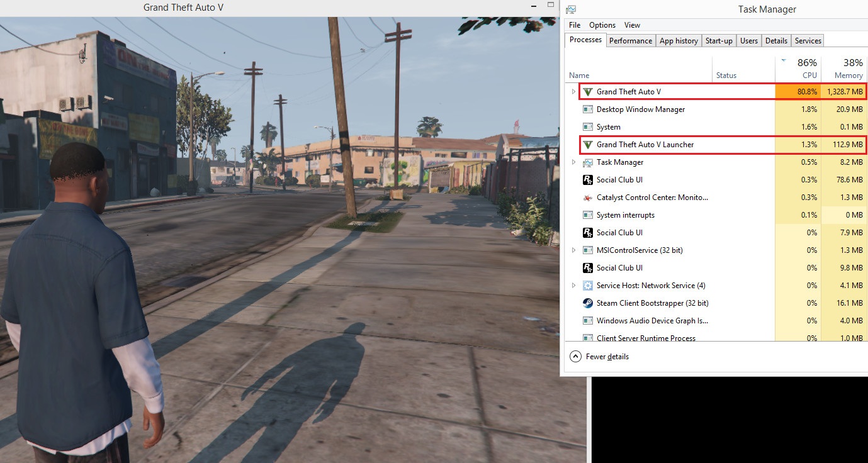Open the Start-up tab
Image resolution: width=868 pixels, height=463 pixels.
[718, 41]
